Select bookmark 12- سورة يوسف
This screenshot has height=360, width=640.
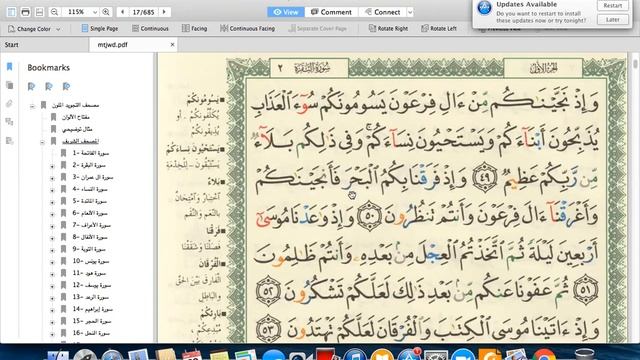click(x=92, y=285)
